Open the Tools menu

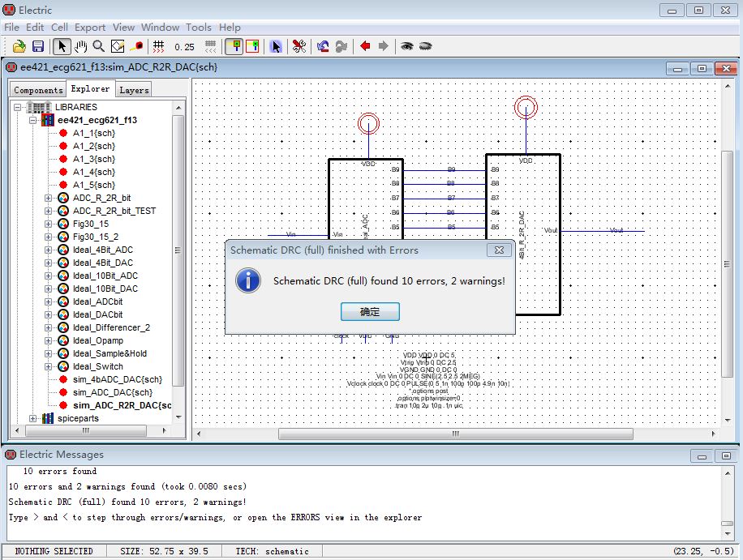click(198, 27)
